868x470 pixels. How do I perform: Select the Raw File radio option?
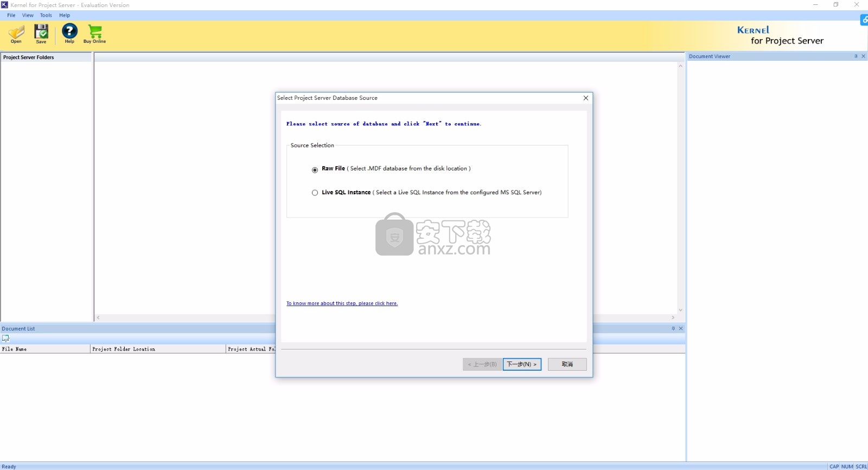point(315,170)
